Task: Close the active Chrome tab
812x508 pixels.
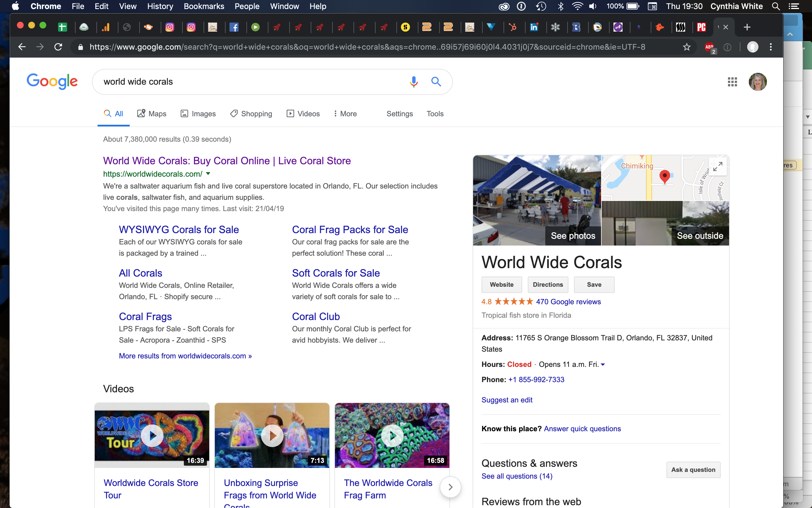Action: click(725, 27)
